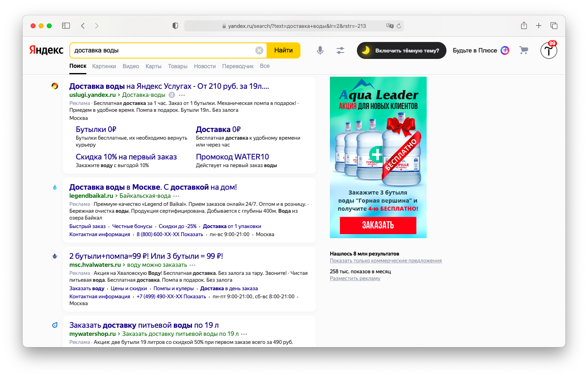Open the Safari share icon

524,25
